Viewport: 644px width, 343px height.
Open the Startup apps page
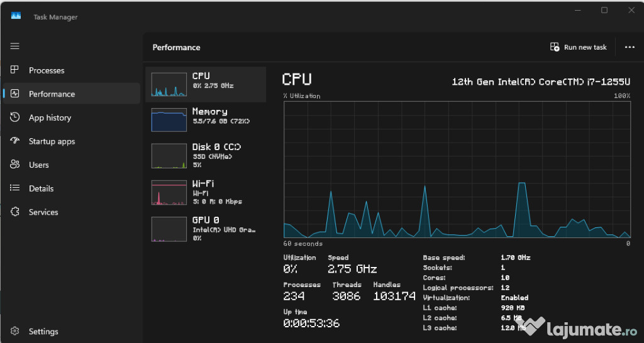point(52,141)
